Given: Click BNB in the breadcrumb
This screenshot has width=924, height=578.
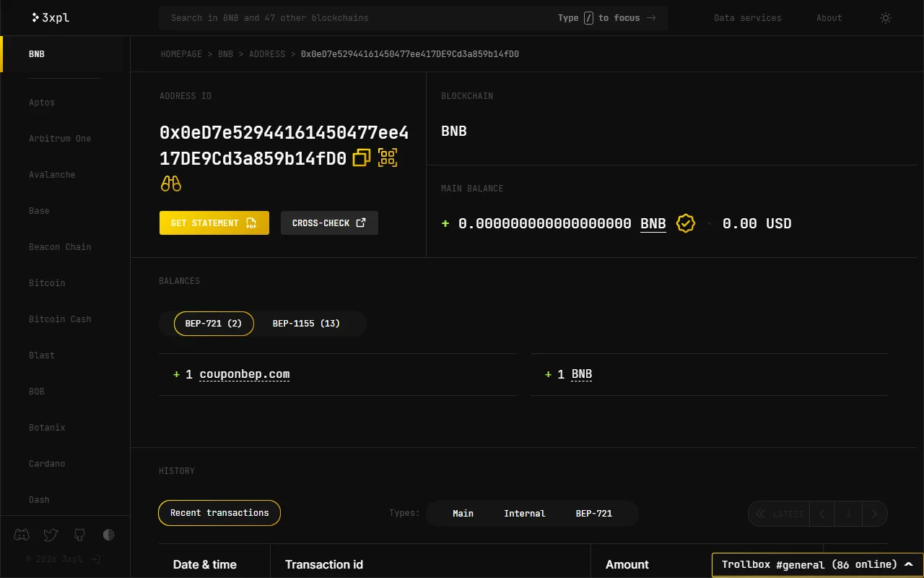Looking at the screenshot, I should tap(226, 54).
